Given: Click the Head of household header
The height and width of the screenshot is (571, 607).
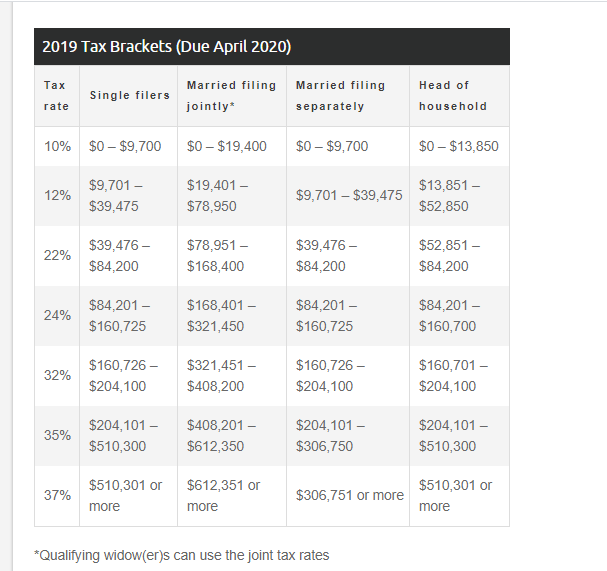Looking at the screenshot, I should click(453, 96).
